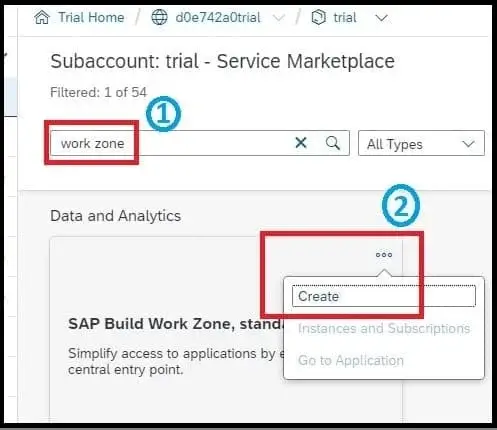Click the Service Marketplace page title
This screenshot has width=497, height=430.
222,61
